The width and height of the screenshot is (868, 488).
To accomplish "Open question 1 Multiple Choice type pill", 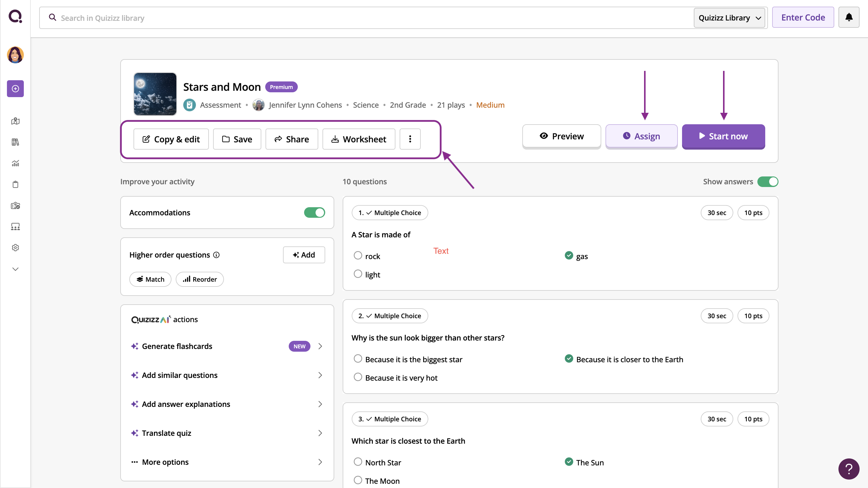I will pos(390,212).
